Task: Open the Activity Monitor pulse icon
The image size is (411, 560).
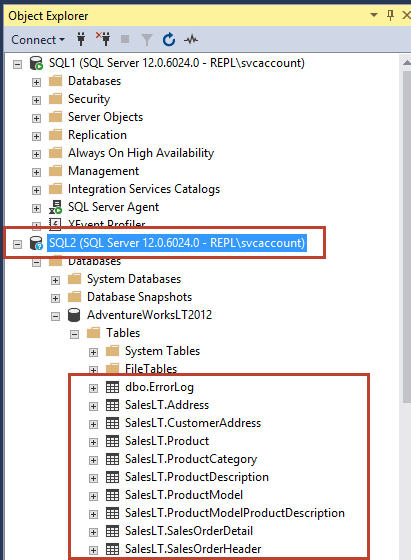Action: [191, 39]
